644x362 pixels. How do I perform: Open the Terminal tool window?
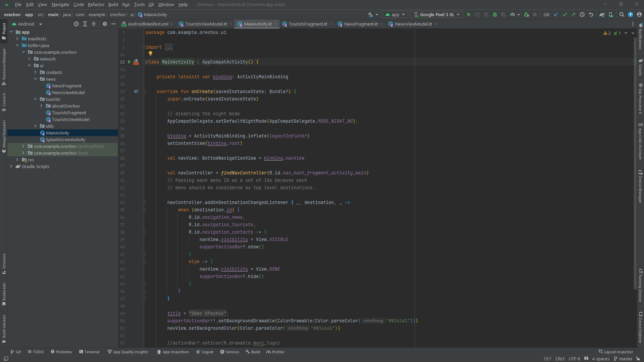(89, 352)
